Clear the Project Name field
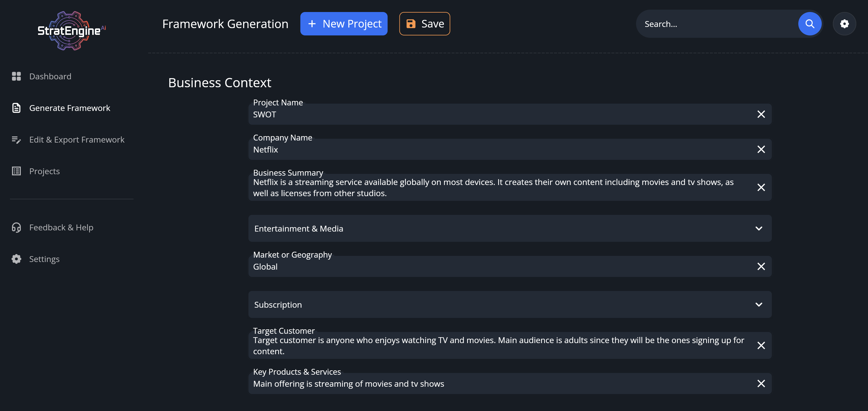868x411 pixels. [761, 114]
